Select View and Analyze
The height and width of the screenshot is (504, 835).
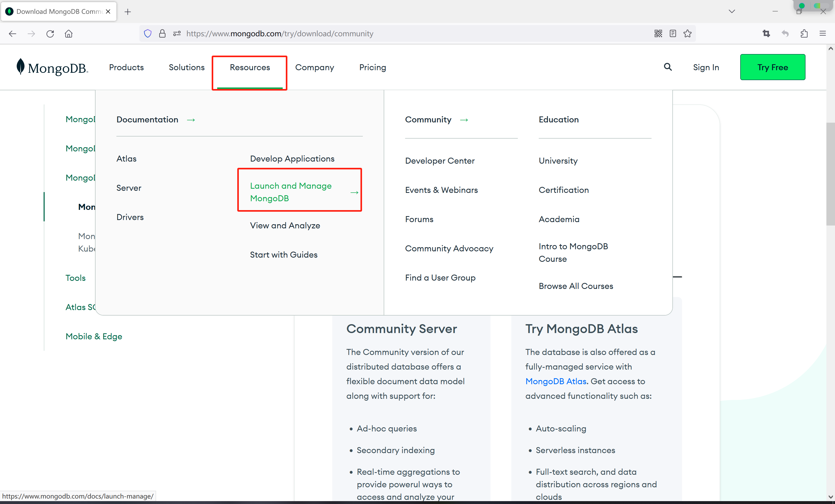coord(285,226)
